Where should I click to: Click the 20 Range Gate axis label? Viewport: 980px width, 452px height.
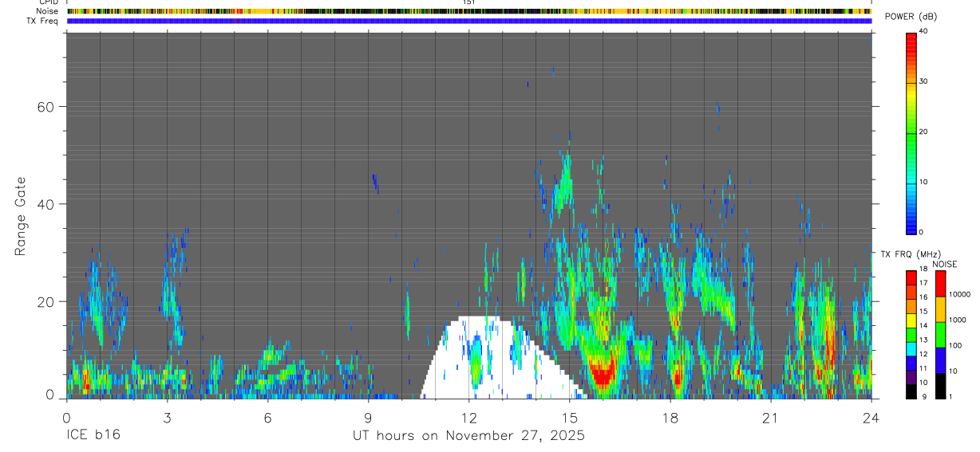[47, 302]
